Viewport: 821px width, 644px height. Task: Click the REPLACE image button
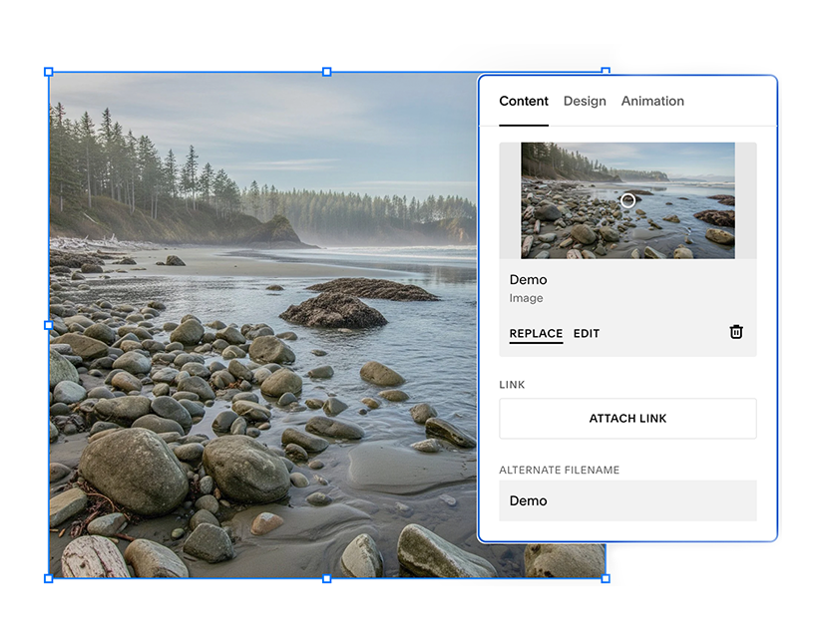536,333
